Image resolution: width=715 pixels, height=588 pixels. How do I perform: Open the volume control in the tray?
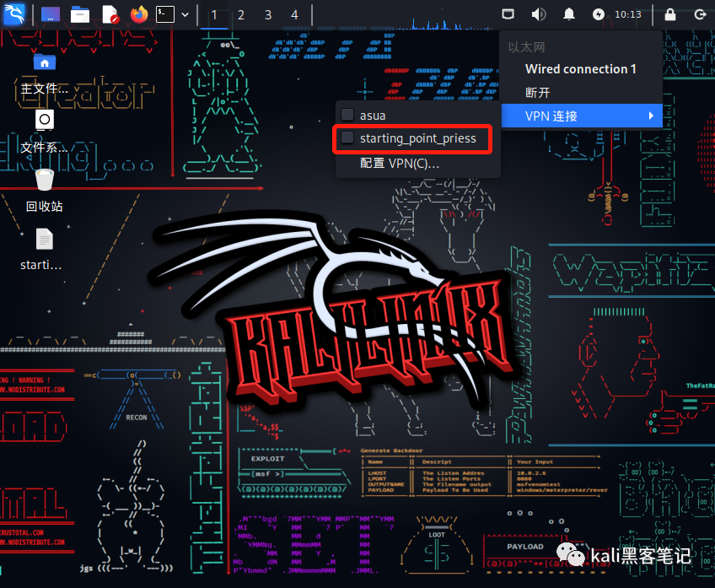[538, 13]
